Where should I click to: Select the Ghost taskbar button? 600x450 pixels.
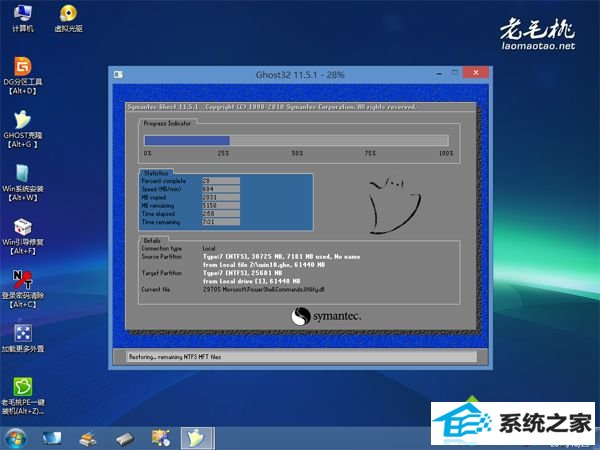[x=197, y=438]
